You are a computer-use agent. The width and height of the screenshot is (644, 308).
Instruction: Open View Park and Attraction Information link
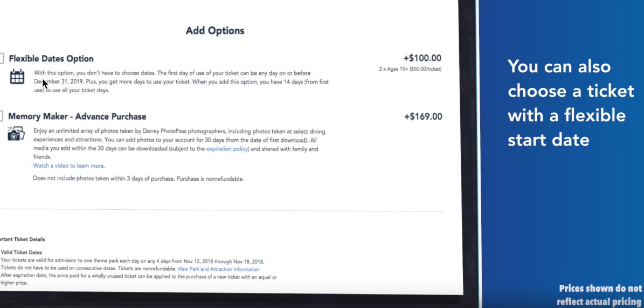[x=218, y=269]
